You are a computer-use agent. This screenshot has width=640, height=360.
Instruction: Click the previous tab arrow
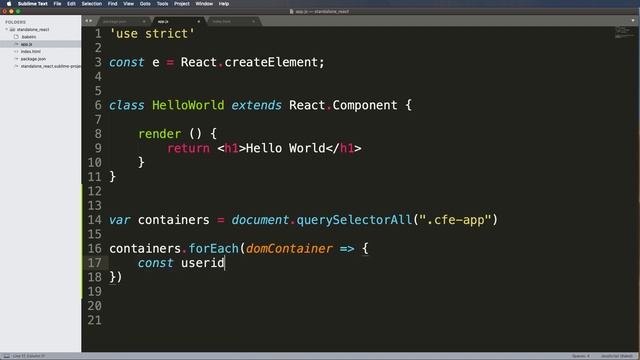[87, 21]
